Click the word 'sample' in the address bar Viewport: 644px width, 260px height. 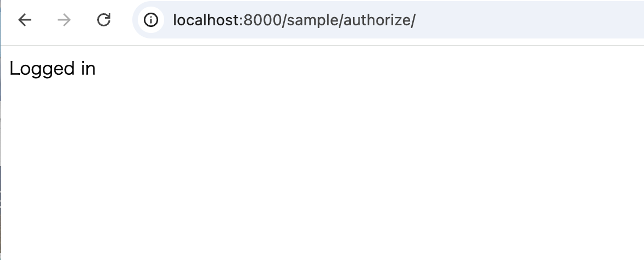click(312, 20)
